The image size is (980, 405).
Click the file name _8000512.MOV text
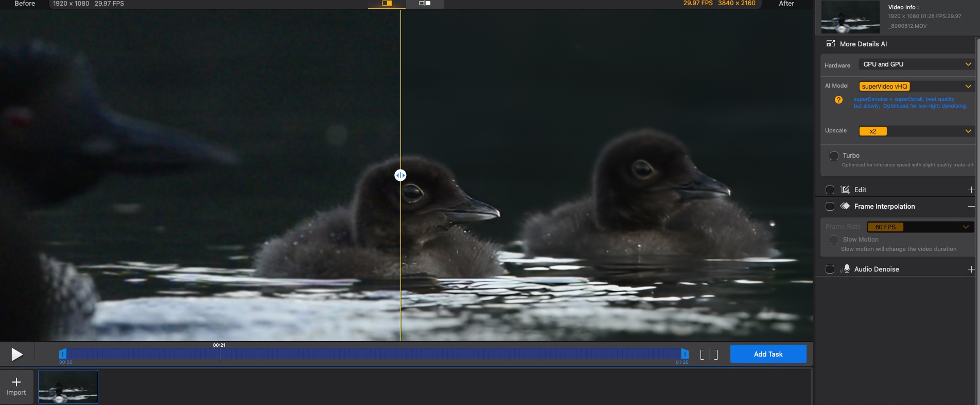pos(908,26)
